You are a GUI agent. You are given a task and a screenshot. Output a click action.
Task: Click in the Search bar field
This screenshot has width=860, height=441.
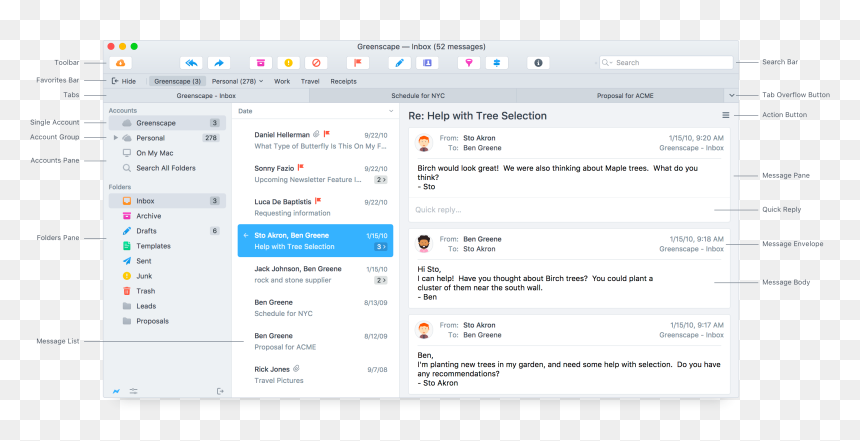click(666, 63)
